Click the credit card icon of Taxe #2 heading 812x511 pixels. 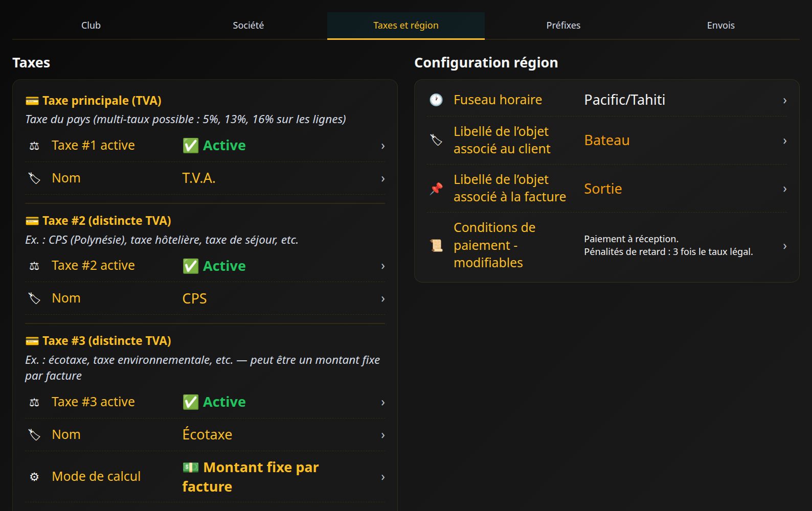(x=32, y=221)
